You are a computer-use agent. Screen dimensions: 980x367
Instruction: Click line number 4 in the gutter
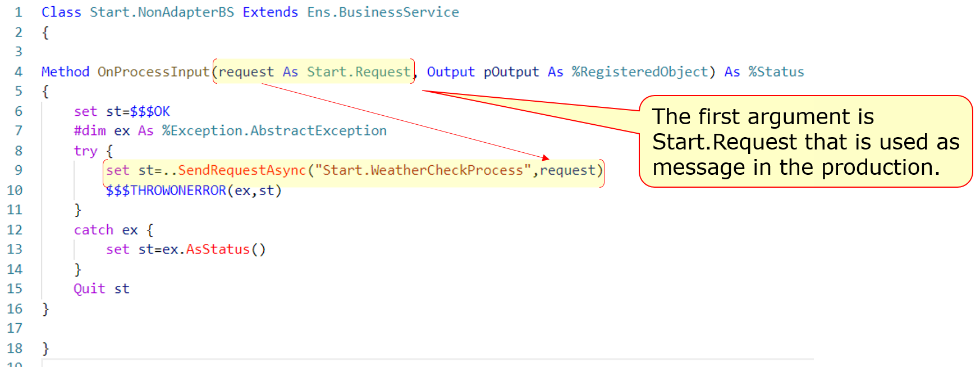(19, 72)
